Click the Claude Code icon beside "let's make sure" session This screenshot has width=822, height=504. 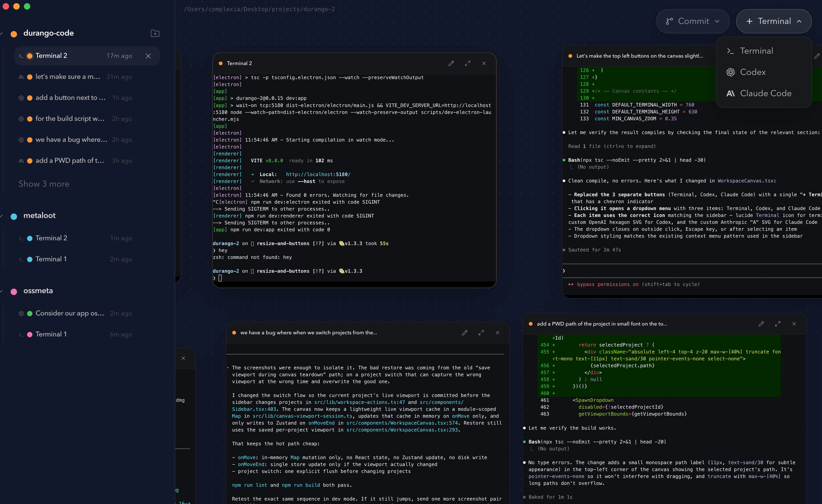21,77
